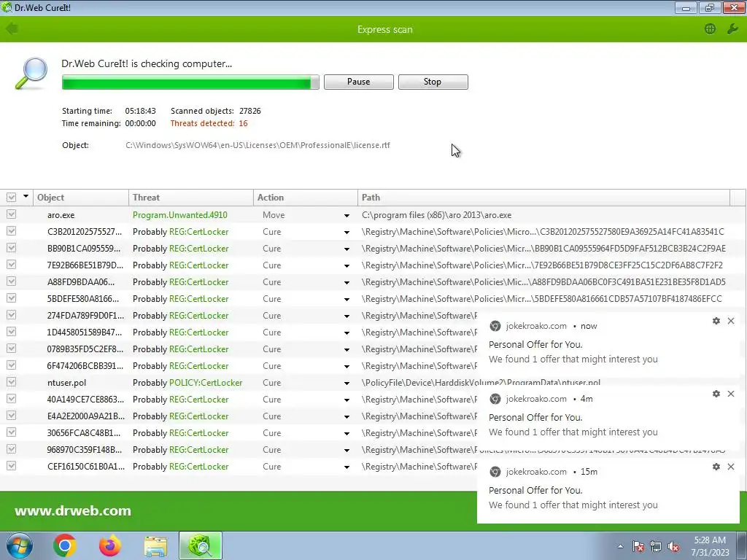Image resolution: width=747 pixels, height=560 pixels.
Task: Click the Dr.Web title bar spider icon
Action: coord(7,7)
